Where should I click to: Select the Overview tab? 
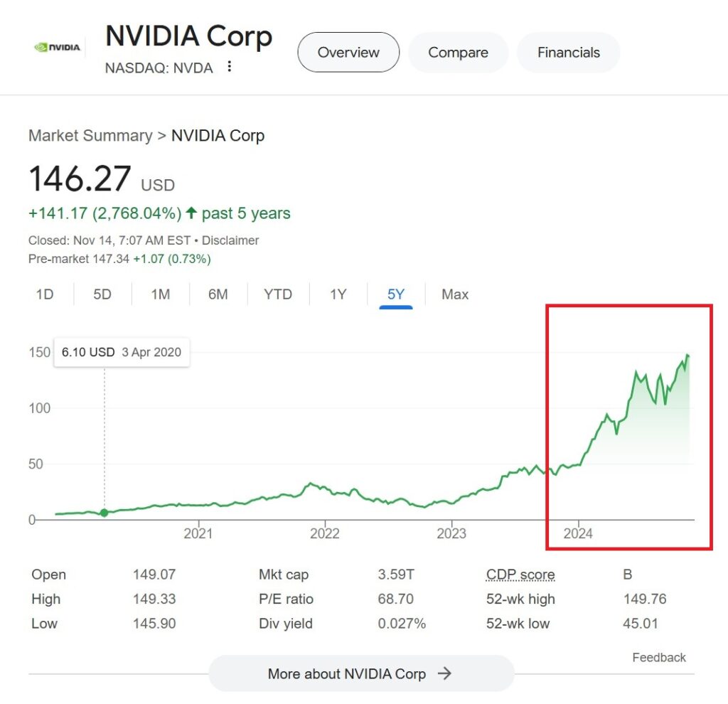[348, 53]
